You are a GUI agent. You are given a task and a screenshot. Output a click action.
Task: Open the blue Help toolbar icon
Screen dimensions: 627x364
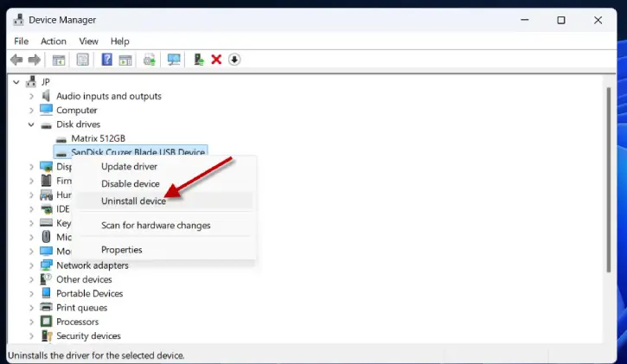click(106, 60)
